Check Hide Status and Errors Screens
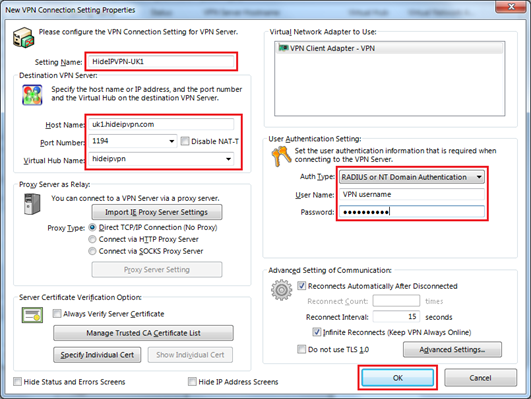 pos(17,382)
